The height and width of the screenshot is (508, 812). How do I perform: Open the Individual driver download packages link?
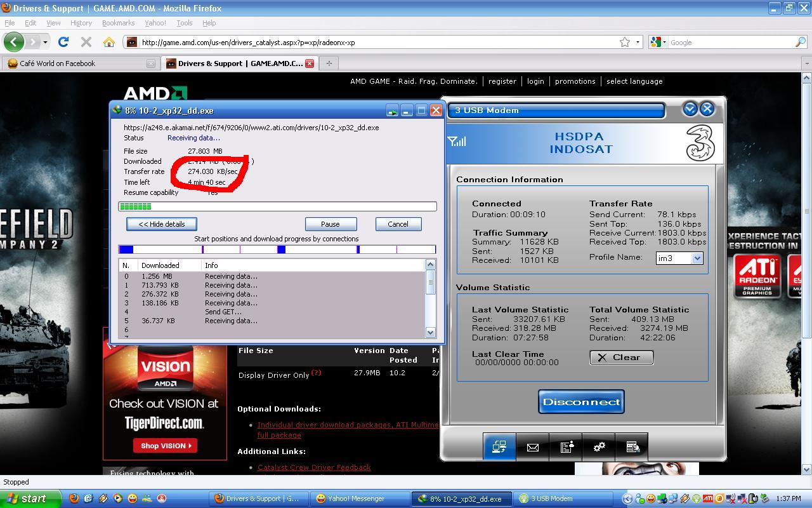pyautogui.click(x=348, y=430)
